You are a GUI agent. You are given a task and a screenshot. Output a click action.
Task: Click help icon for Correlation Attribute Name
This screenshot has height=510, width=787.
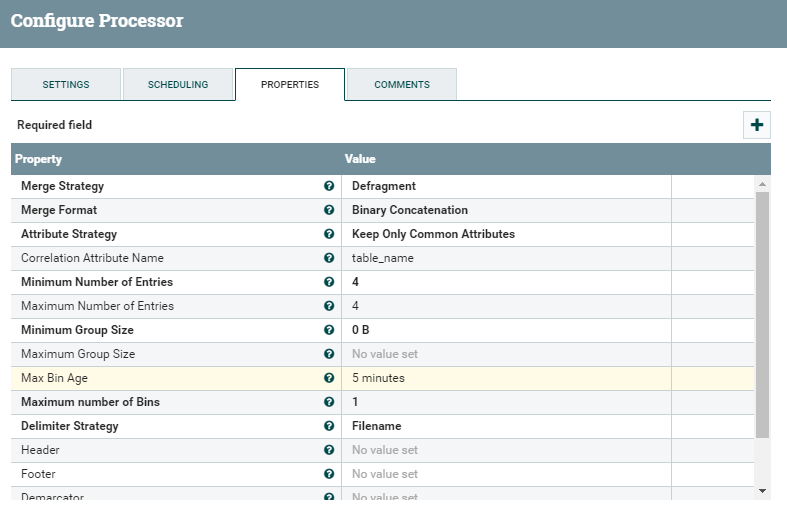[329, 258]
